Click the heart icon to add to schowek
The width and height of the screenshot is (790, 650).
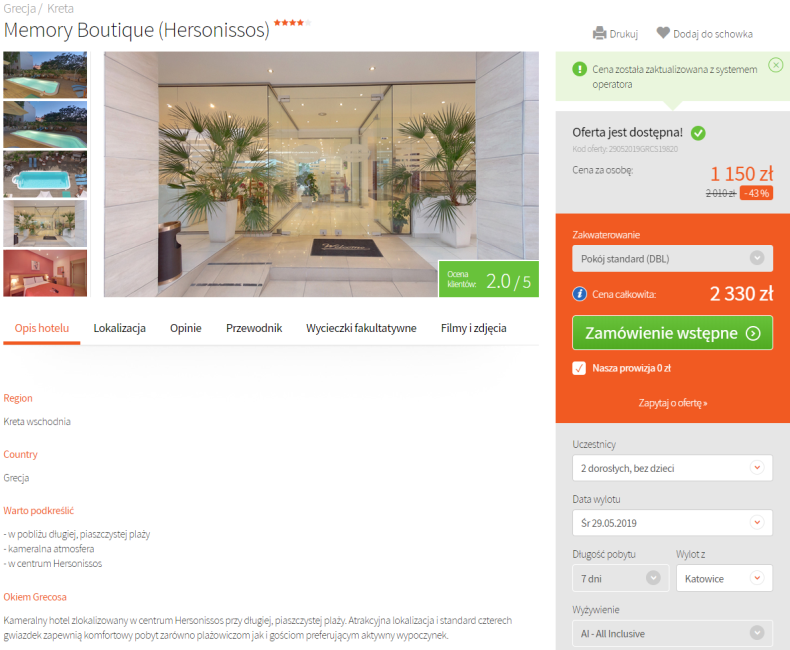pyautogui.click(x=663, y=33)
